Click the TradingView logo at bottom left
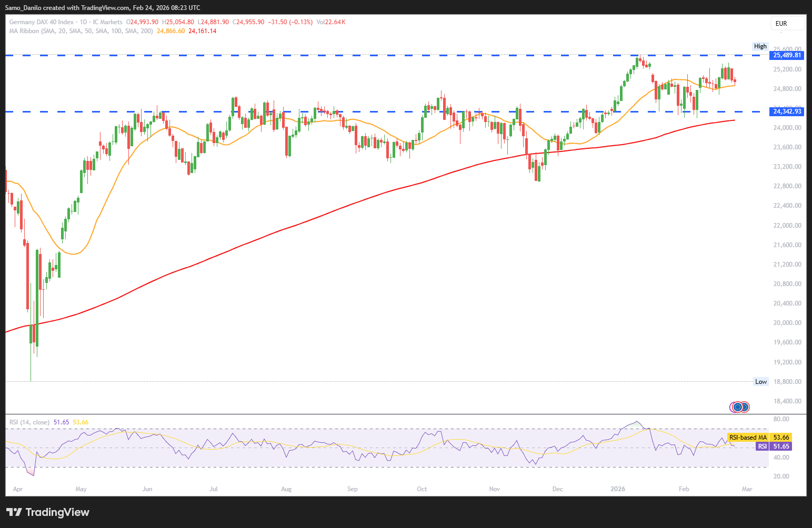Image resolution: width=812 pixels, height=528 pixels. click(x=48, y=512)
